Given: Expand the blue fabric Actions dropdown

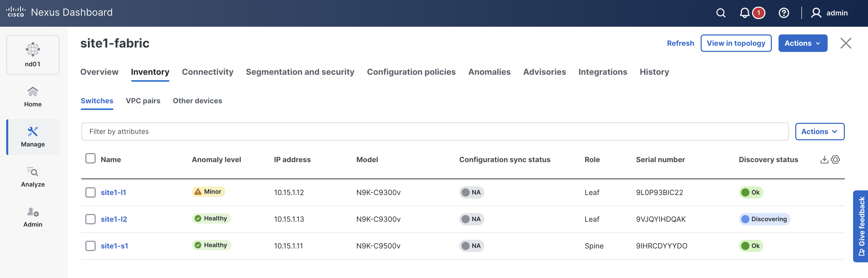Looking at the screenshot, I should point(802,43).
